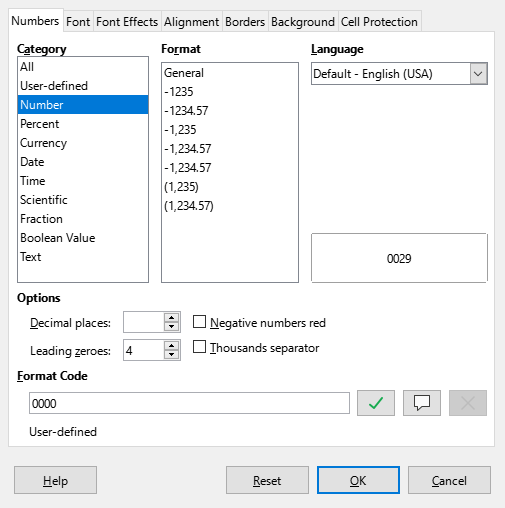505x508 pixels.
Task: Click the Reset button
Action: click(x=267, y=480)
